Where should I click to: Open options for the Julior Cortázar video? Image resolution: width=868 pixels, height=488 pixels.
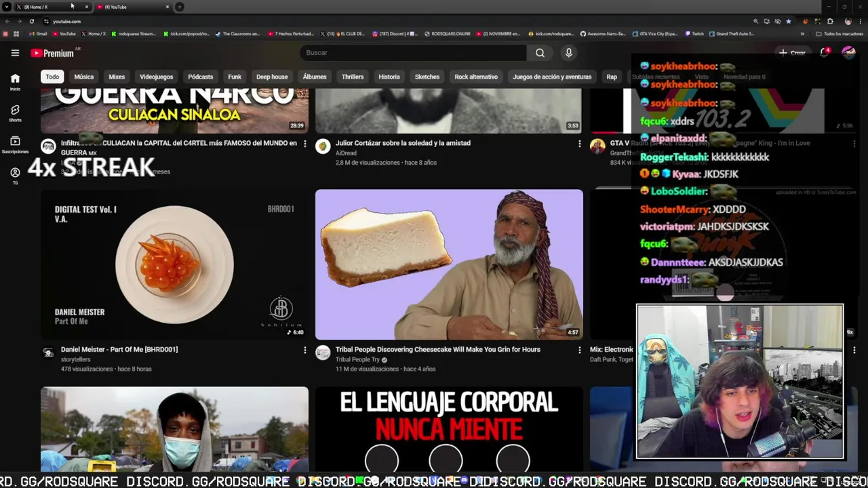click(579, 144)
